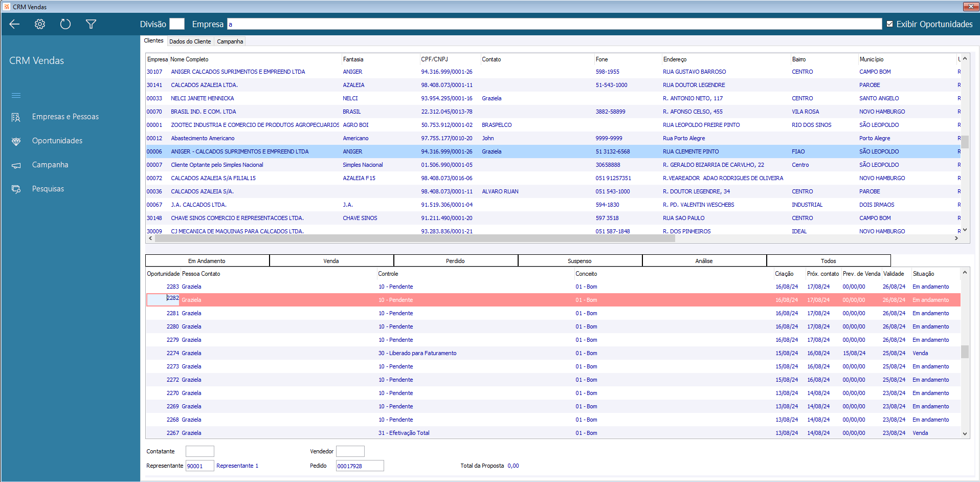The height and width of the screenshot is (482, 980).
Task: Select opportunity 2283
Action: pos(553,287)
